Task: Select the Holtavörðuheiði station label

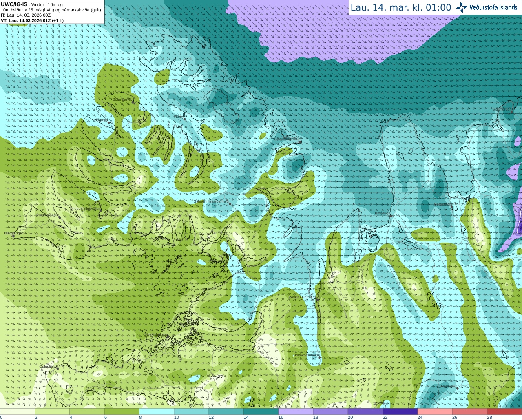Action: click(306, 355)
